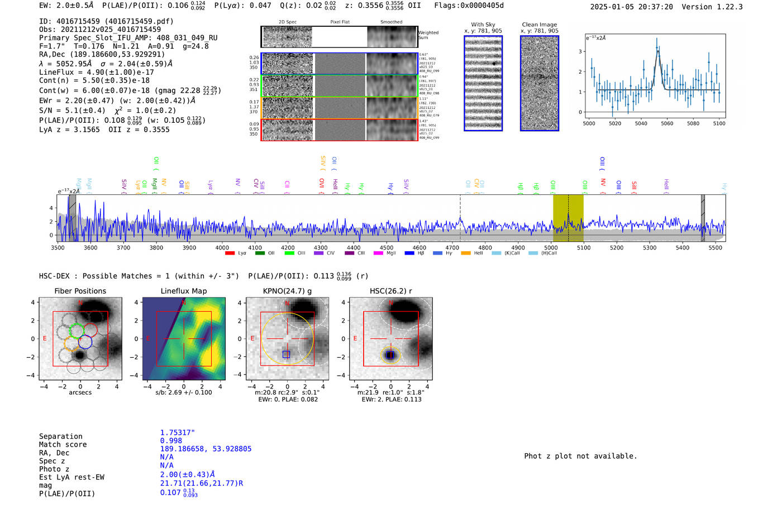Click the "S/N = 5.1(±0.4)" value
Viewport: 782px width, 532px height.
[72, 111]
